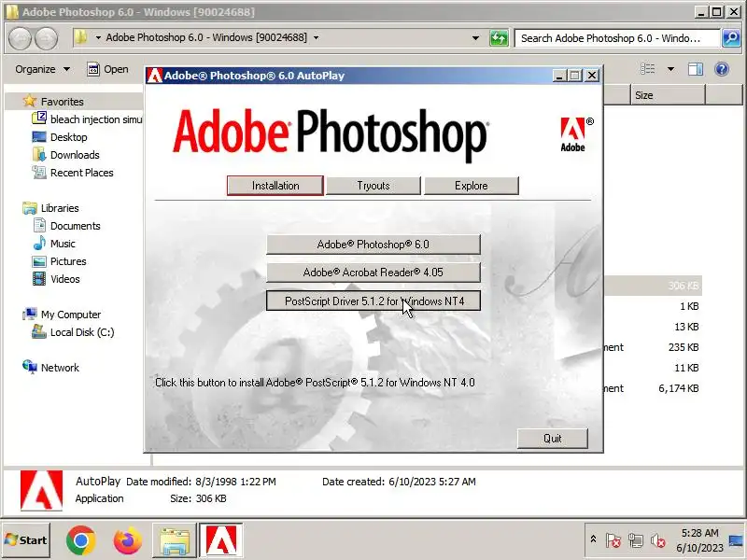The width and height of the screenshot is (747, 560).
Task: Click Open in Explorer toolbar
Action: pyautogui.click(x=107, y=69)
